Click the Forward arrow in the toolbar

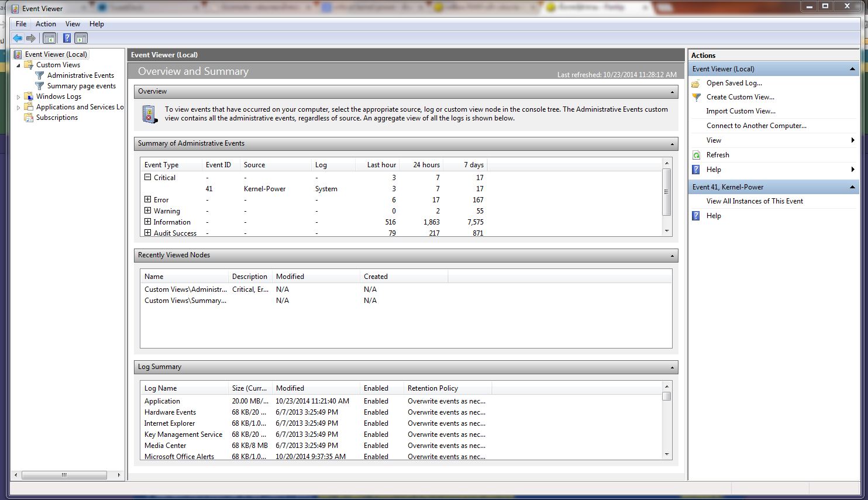pos(31,39)
